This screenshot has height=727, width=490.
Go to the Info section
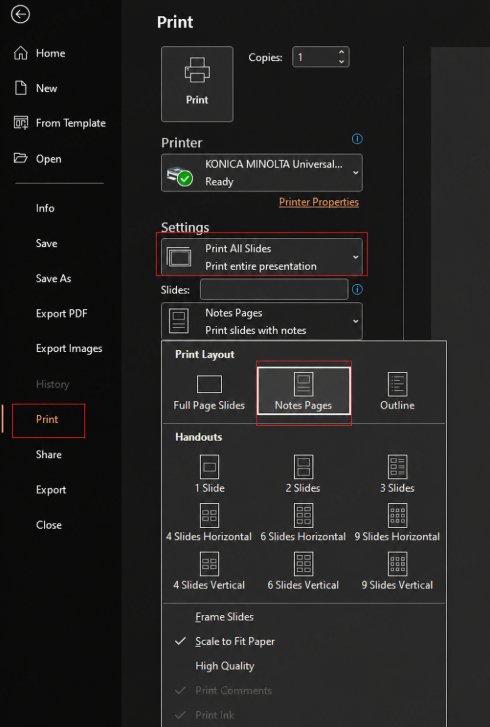point(45,208)
